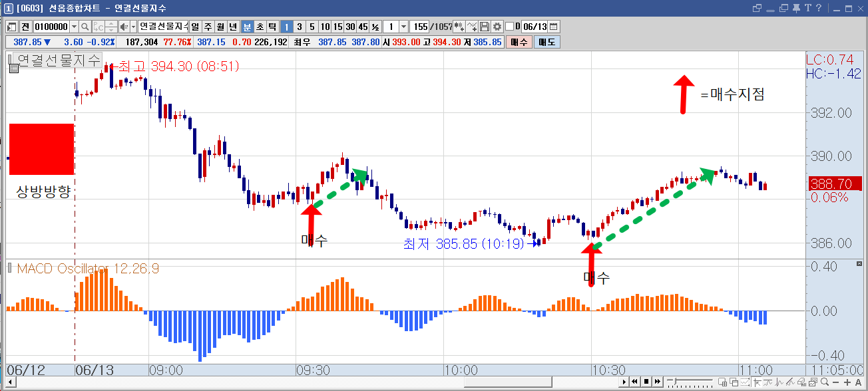The image size is (868, 391).
Task: Select the 년 (yearly) period button
Action: (x=233, y=27)
